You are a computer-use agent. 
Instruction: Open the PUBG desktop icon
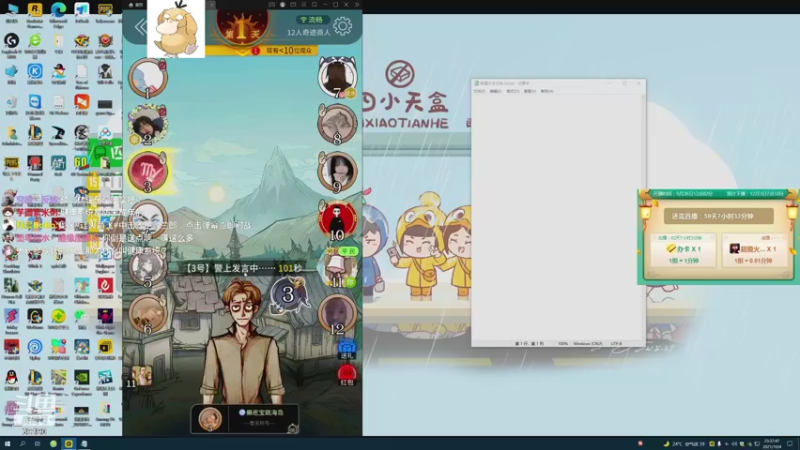[x=11, y=166]
